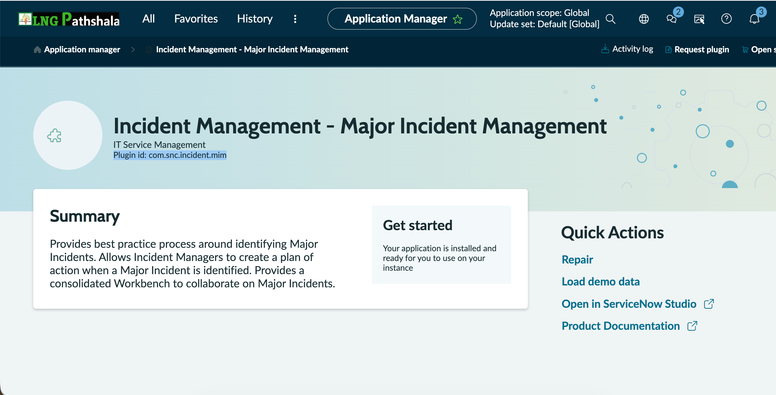Click Request plugin button
Image resolution: width=776 pixels, height=395 pixels.
click(696, 49)
